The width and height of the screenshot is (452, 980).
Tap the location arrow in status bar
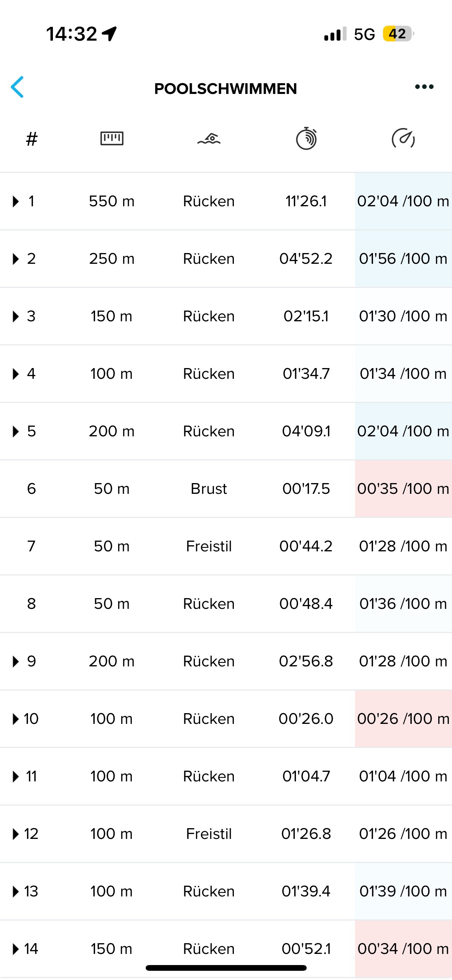coord(110,34)
